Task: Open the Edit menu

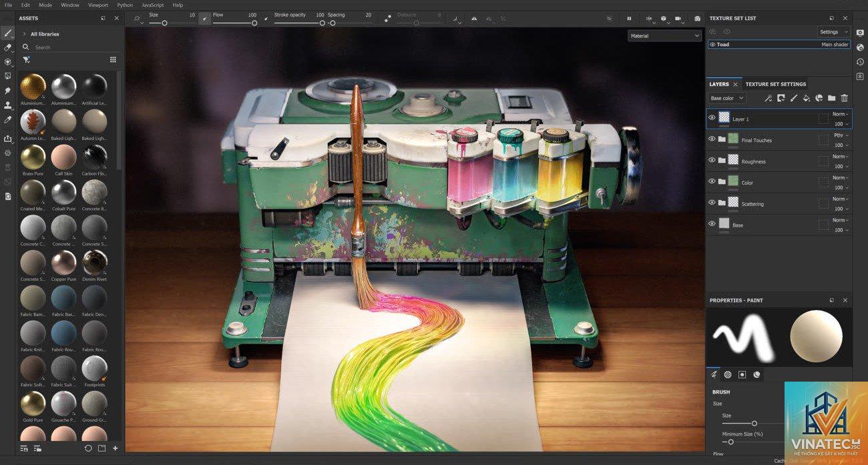Action: 25,5
